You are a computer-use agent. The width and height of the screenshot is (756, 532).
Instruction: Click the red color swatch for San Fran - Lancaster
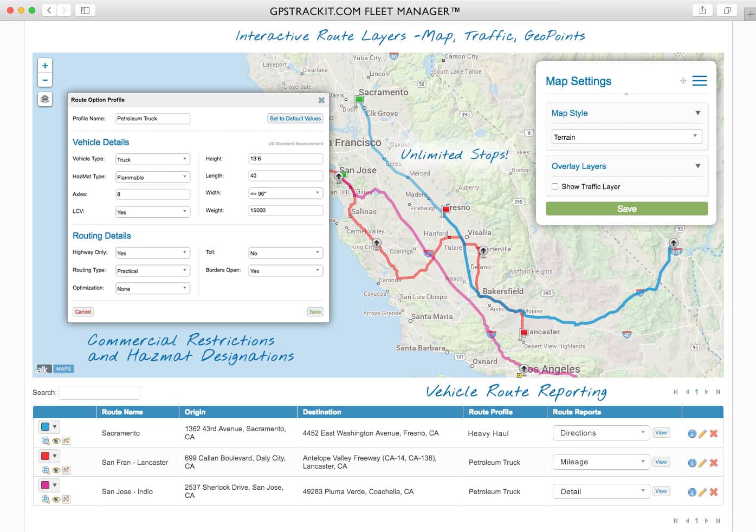46,456
